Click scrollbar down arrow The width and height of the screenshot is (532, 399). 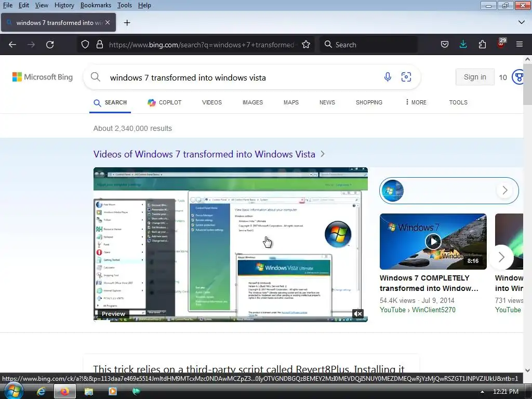tap(527, 370)
